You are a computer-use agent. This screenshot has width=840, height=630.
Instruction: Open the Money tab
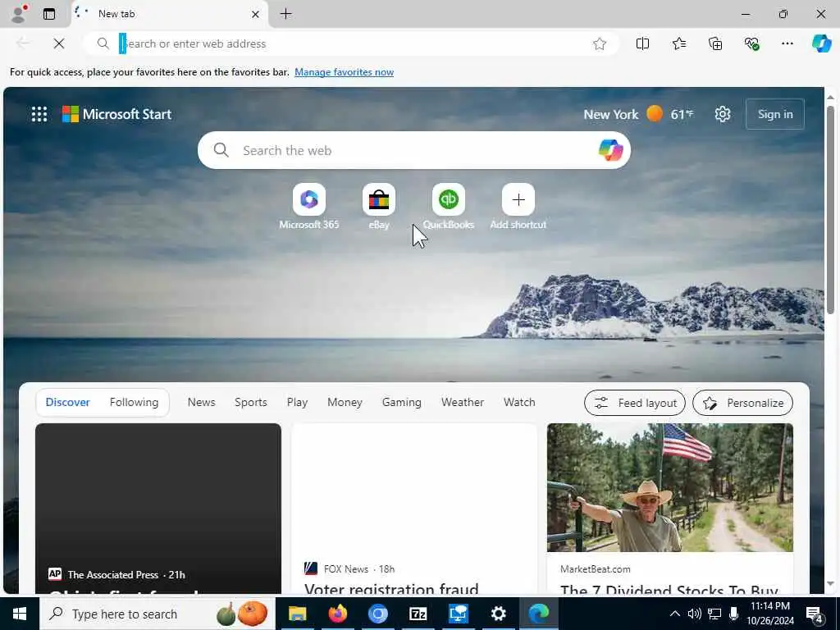pos(345,402)
